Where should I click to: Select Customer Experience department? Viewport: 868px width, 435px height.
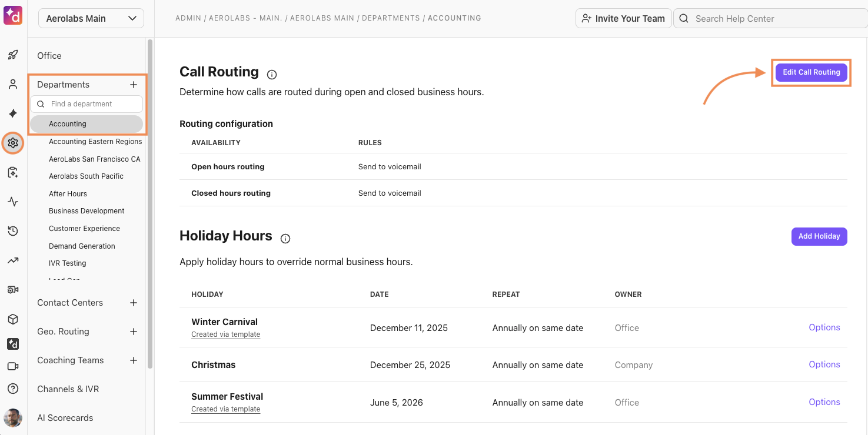84,229
